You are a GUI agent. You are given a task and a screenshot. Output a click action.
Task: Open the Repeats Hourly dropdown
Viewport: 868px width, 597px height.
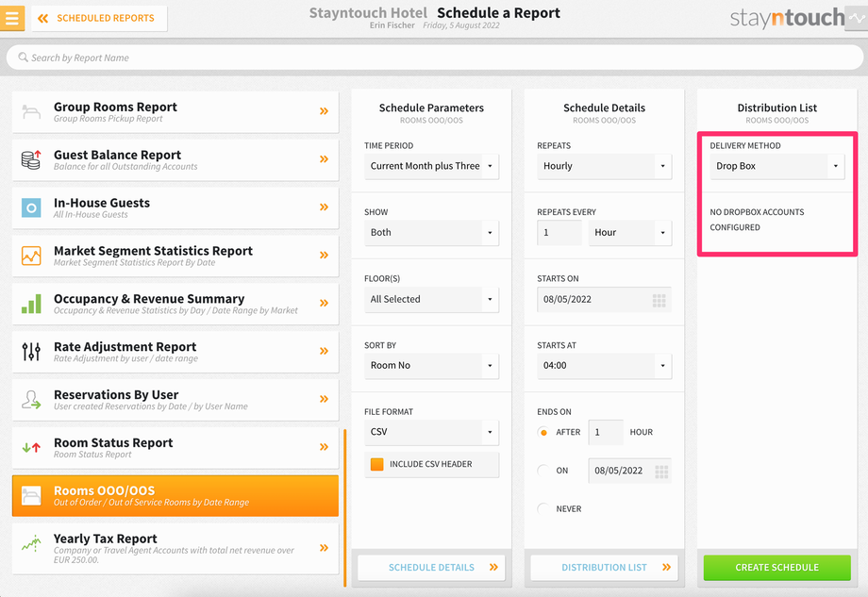point(604,166)
